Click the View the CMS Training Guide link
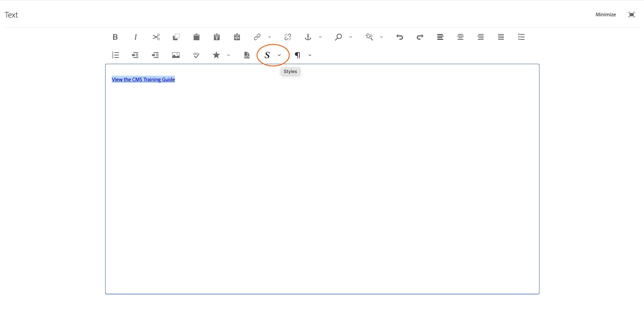The width and height of the screenshot is (644, 335). click(x=143, y=79)
